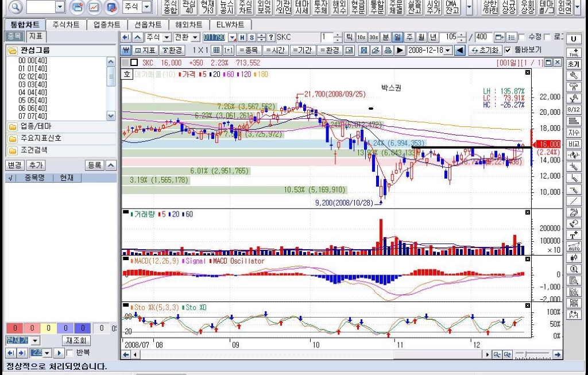588x375 pixels.
Task: Switch to the 업종차트 tab
Action: pyautogui.click(x=107, y=25)
